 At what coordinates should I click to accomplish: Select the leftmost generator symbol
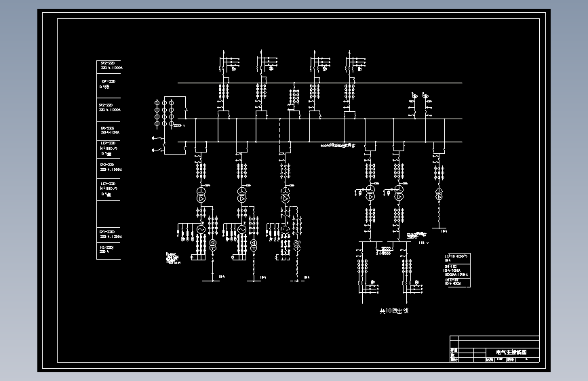pyautogui.click(x=201, y=229)
